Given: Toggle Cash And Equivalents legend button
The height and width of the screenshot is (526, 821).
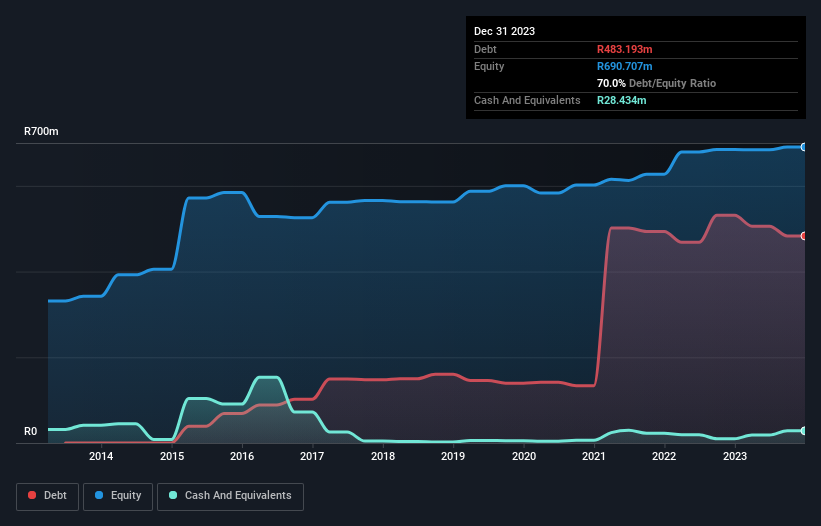Looking at the screenshot, I should [230, 496].
